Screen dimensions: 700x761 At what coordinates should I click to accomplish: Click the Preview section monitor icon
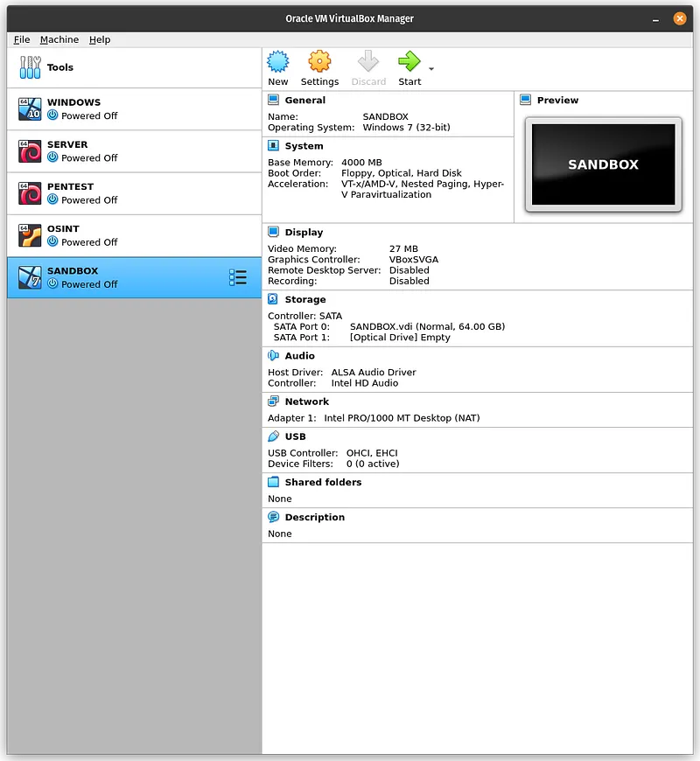point(525,100)
